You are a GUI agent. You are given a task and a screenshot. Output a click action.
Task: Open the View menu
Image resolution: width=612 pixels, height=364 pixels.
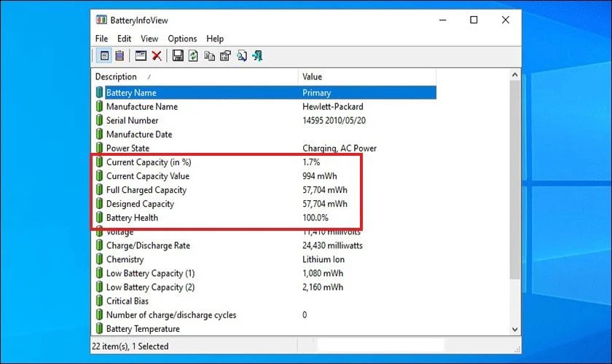[x=149, y=39]
